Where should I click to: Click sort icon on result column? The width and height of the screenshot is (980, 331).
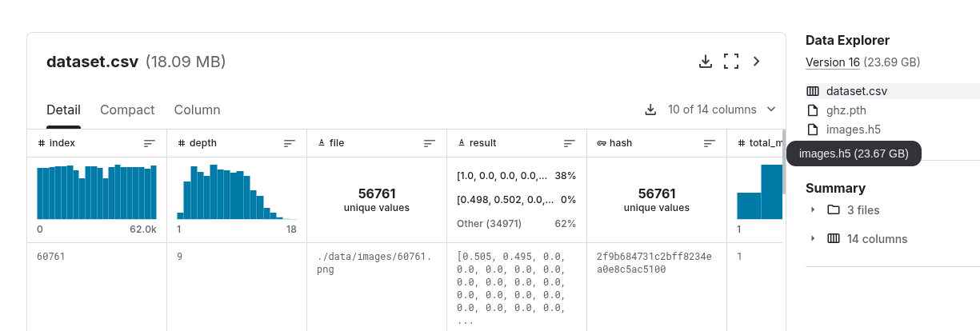click(x=570, y=143)
